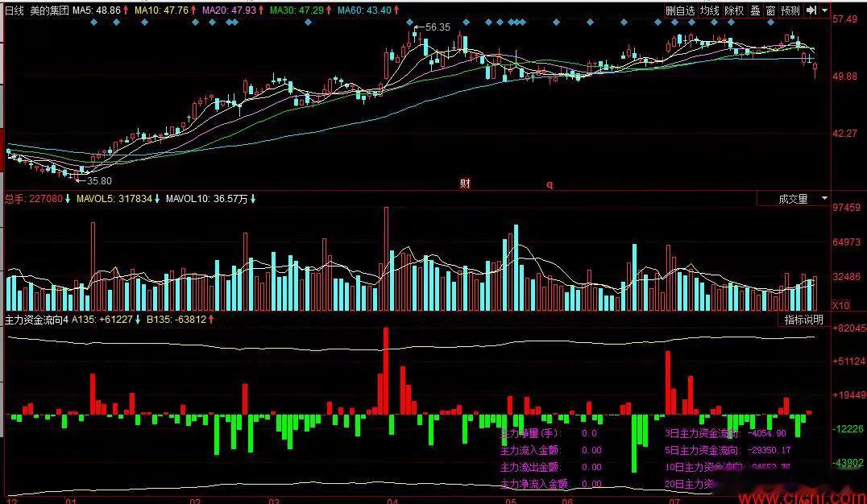The height and width of the screenshot is (504, 867).
Task: Open the 成交量 indicator dropdown
Action: point(793,199)
